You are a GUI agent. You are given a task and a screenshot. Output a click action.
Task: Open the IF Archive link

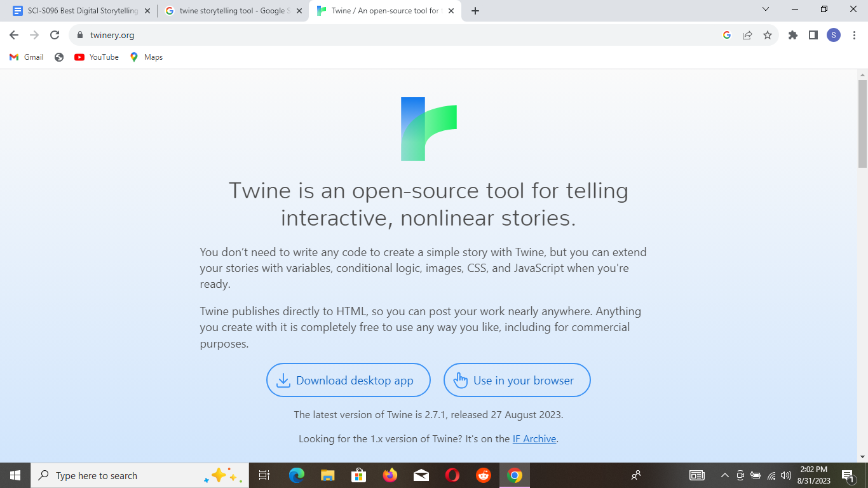pyautogui.click(x=534, y=438)
